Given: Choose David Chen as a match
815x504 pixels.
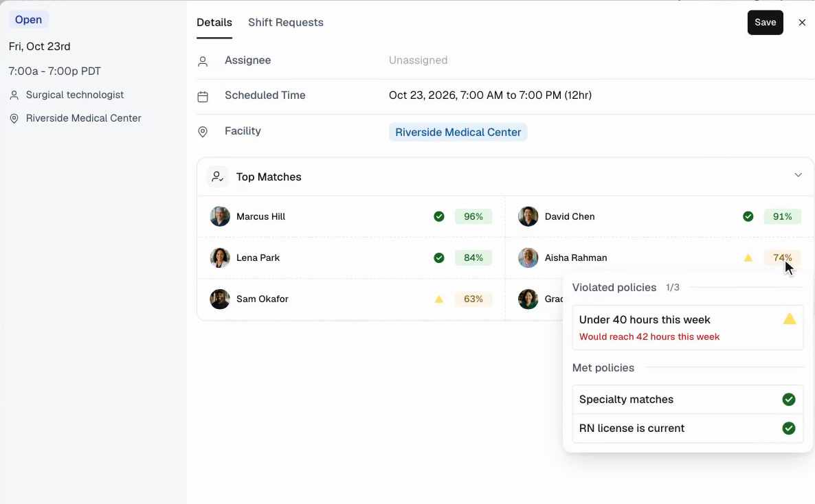Looking at the screenshot, I should 570,217.
